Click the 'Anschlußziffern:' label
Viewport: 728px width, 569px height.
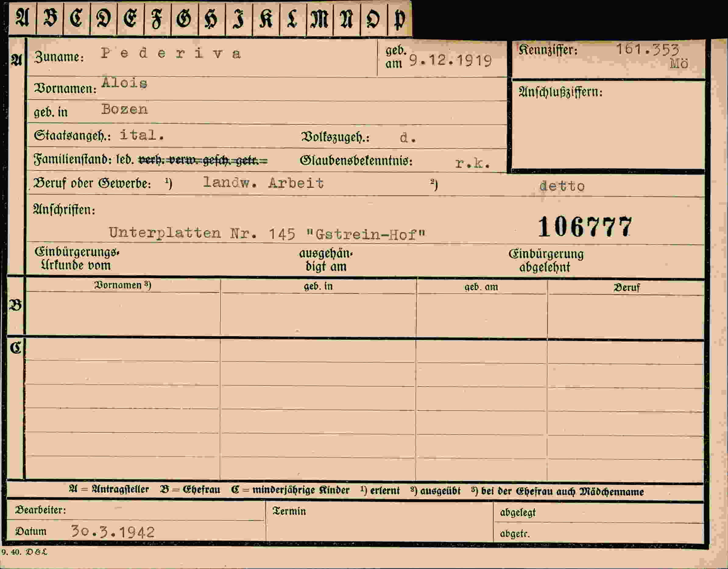tap(561, 92)
